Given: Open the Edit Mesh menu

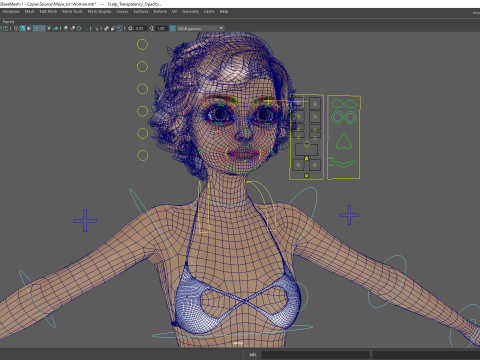Looking at the screenshot, I should pos(48,12).
